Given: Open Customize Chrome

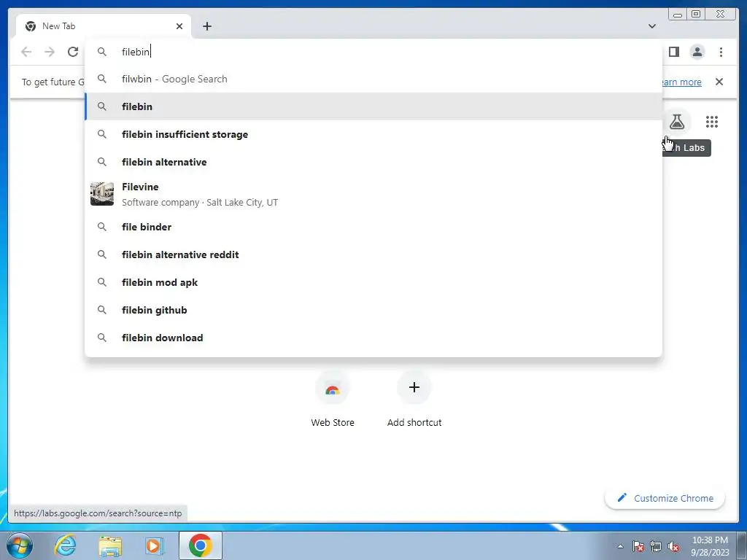Looking at the screenshot, I should [665, 498].
